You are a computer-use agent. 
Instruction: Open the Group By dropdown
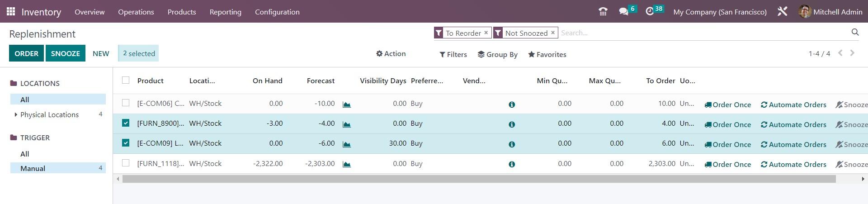[x=497, y=54]
